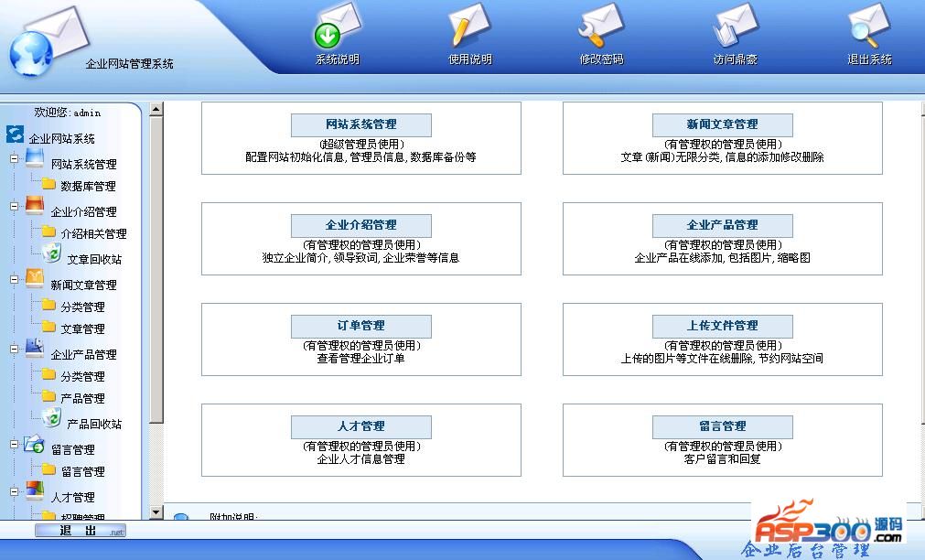925x560 pixels.
Task: Click sidebar scrollbar up arrow
Action: point(156,109)
